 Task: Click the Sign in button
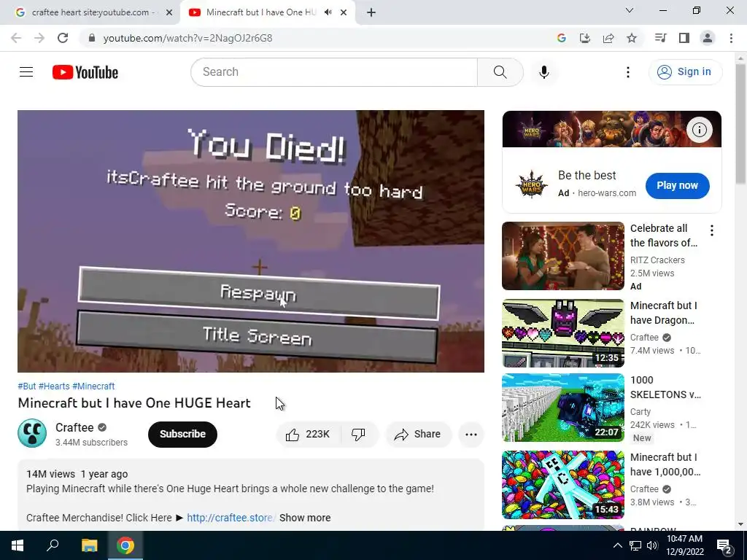(x=685, y=72)
